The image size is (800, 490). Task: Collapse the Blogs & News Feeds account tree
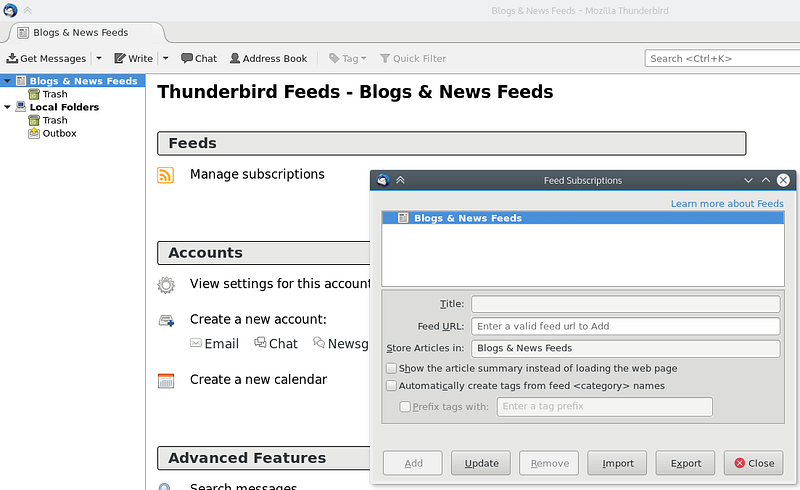(x=7, y=81)
